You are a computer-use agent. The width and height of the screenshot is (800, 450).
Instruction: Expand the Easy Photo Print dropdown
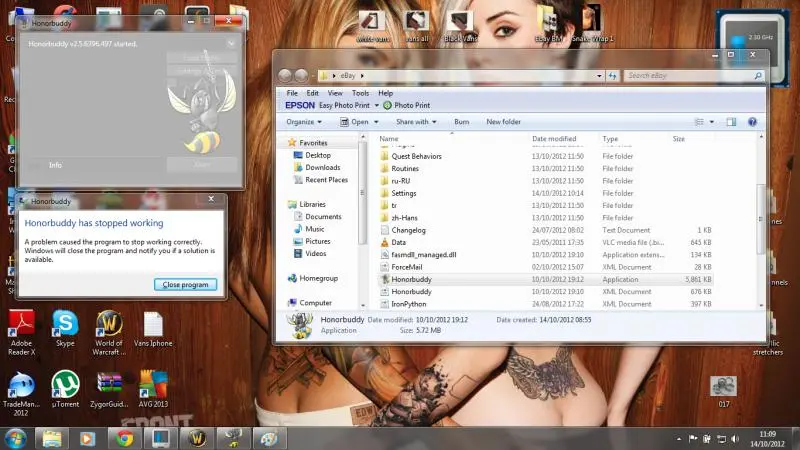(x=377, y=106)
